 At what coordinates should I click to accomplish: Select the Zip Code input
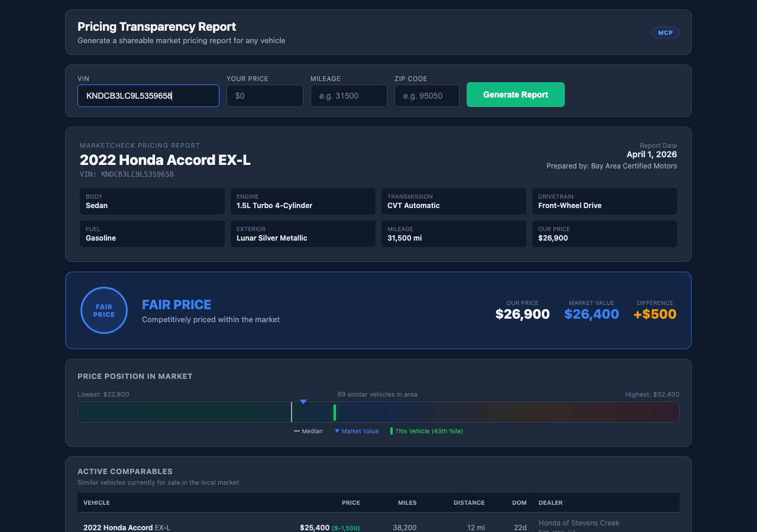coord(427,96)
